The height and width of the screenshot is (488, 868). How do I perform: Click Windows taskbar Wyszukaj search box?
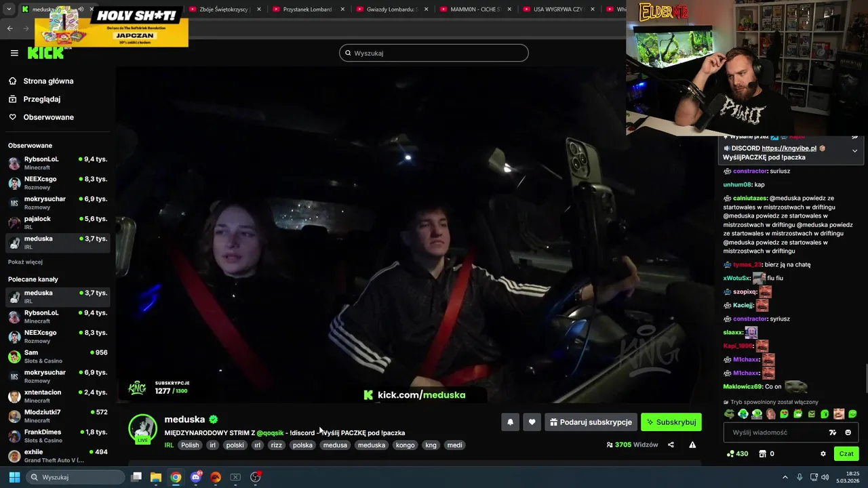(76, 477)
